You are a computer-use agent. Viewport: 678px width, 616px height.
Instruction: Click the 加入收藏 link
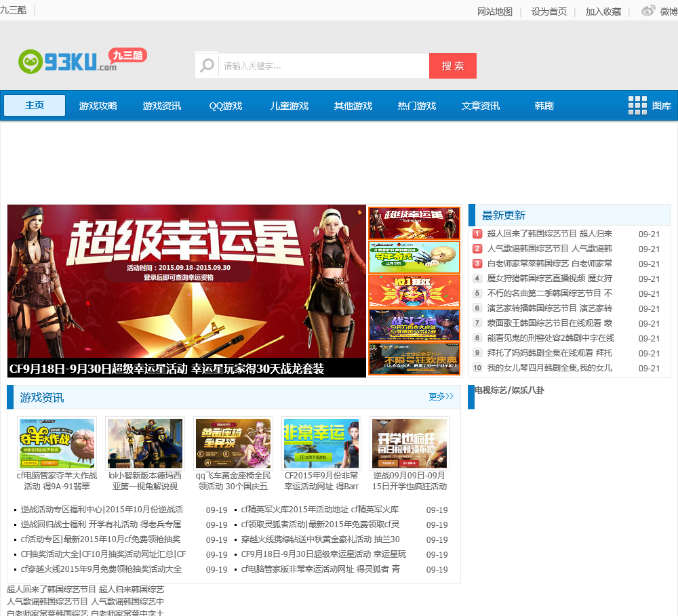(603, 12)
